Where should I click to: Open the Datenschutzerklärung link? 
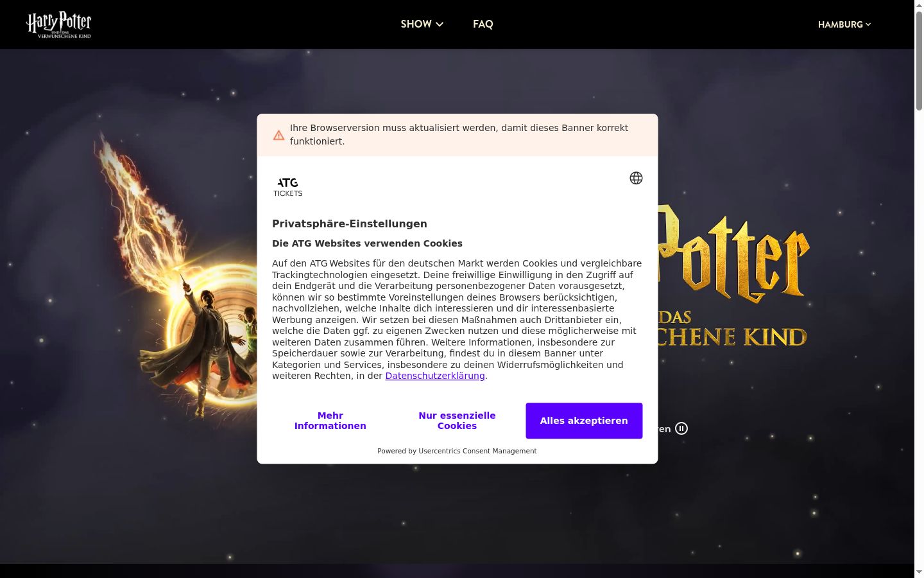click(x=435, y=376)
